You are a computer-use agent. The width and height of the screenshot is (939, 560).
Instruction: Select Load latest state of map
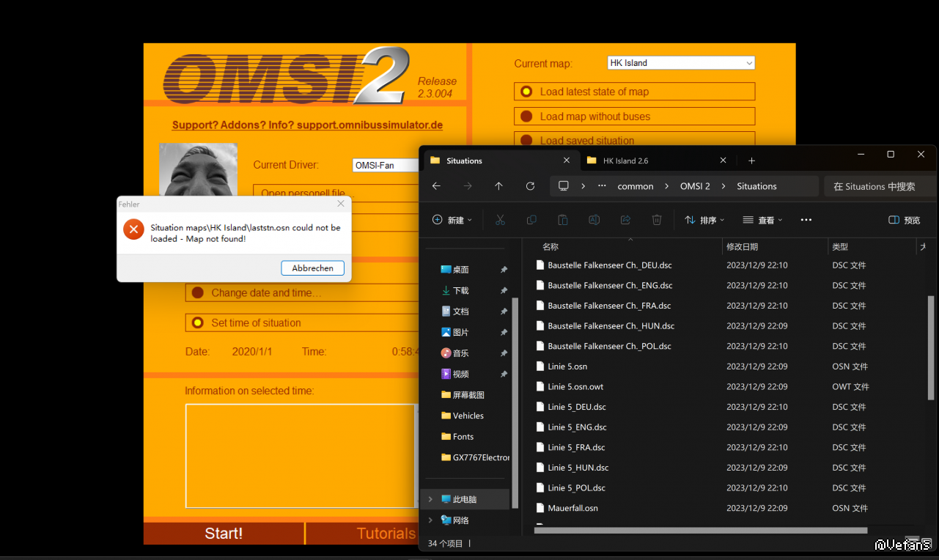(526, 92)
